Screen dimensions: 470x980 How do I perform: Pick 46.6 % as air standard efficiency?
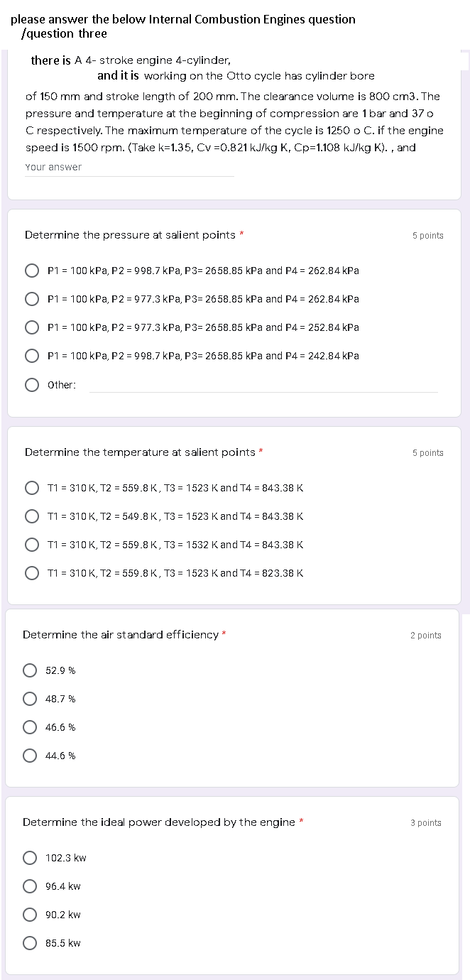[30, 727]
